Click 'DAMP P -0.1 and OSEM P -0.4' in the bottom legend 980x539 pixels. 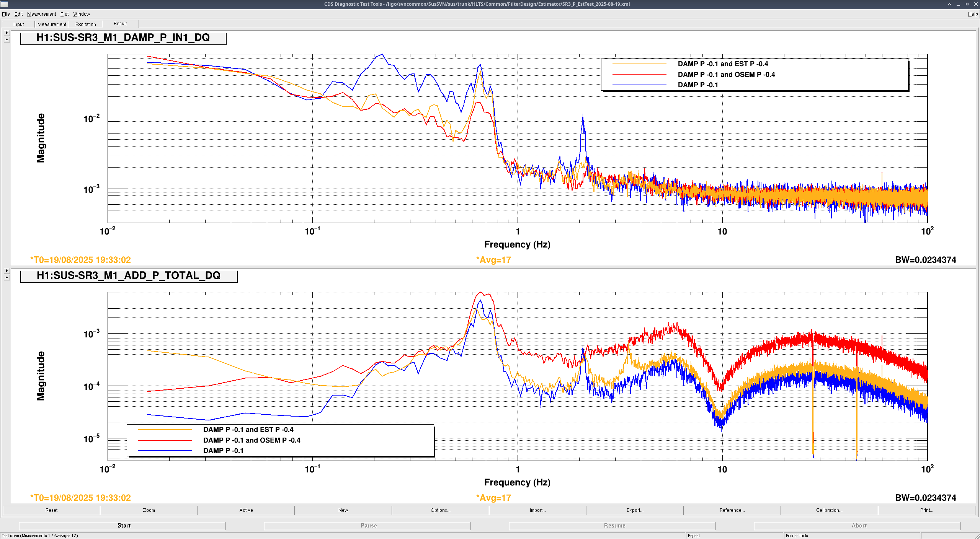[252, 440]
